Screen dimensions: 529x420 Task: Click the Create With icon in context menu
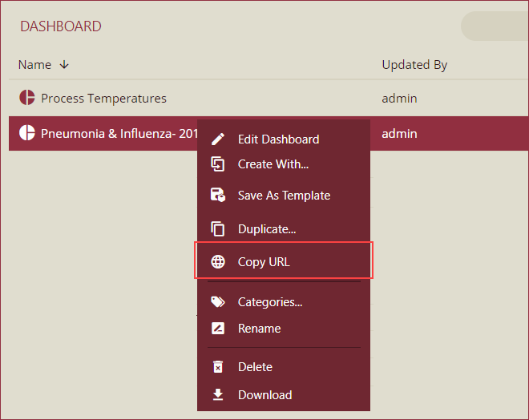217,164
